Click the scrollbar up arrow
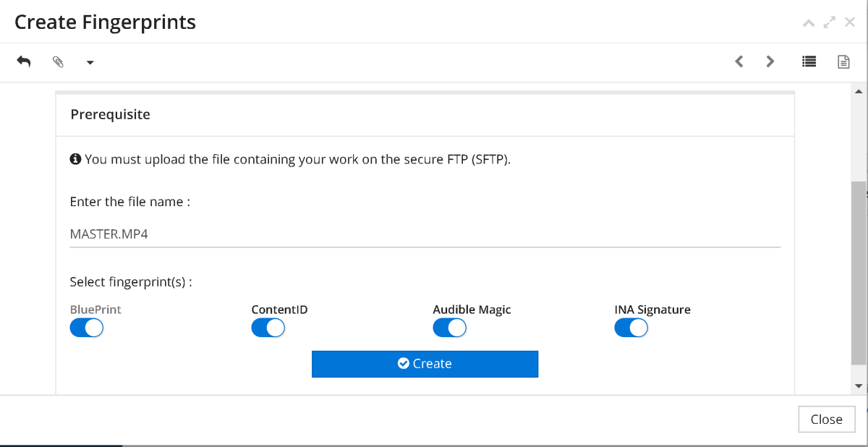 point(859,91)
